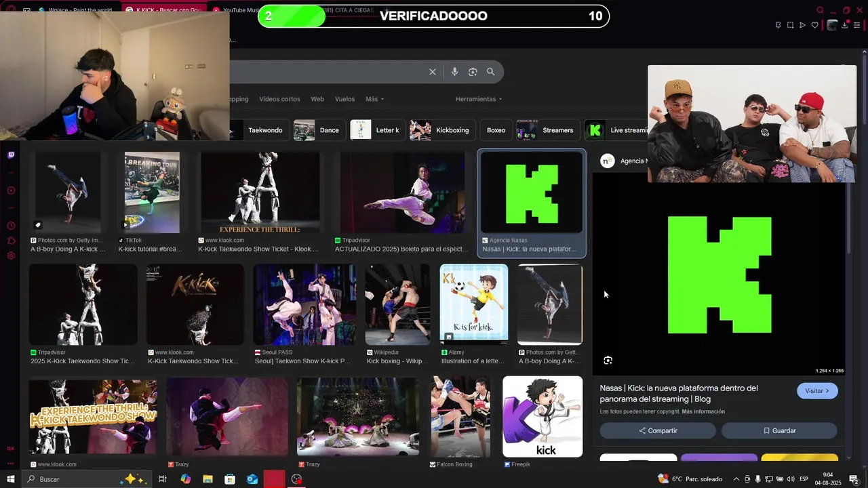Click the snapshot icon in browser toolbar
The width and height of the screenshot is (868, 488).
[x=790, y=25]
